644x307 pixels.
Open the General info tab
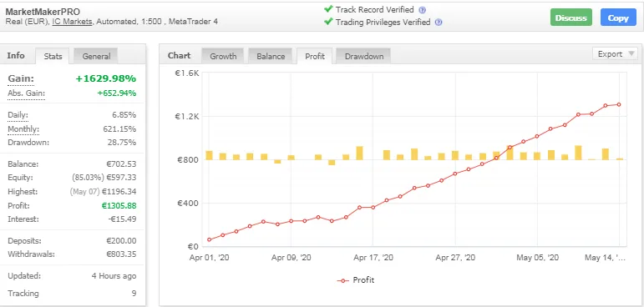click(x=96, y=56)
